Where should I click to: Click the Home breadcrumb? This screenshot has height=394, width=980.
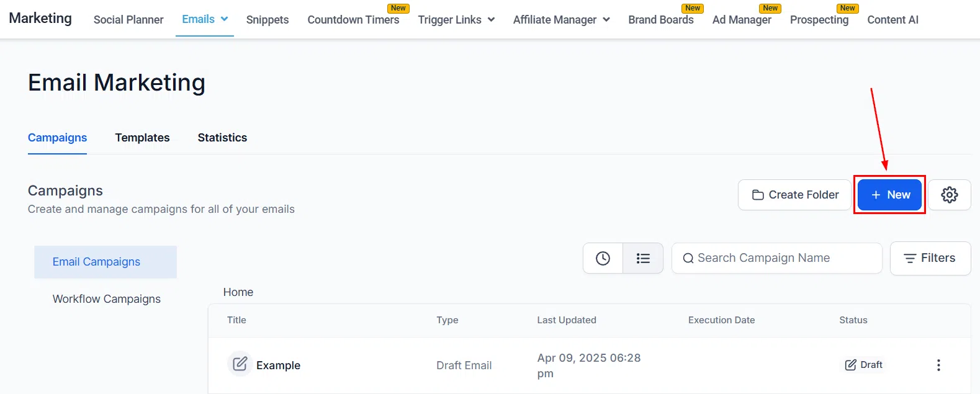tap(238, 292)
